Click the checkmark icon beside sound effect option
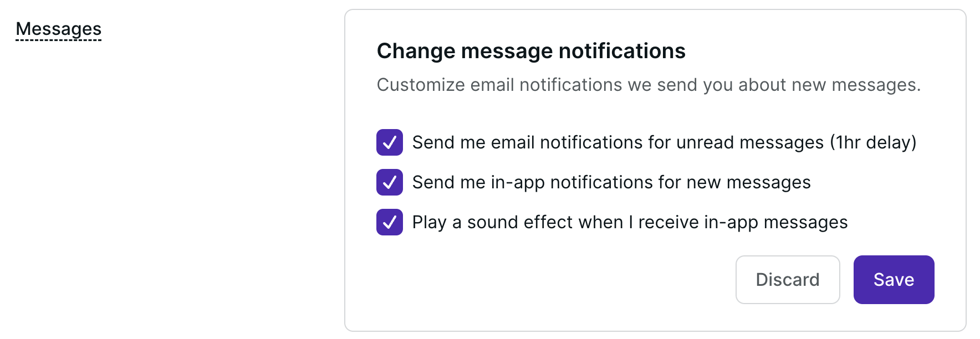Image resolution: width=980 pixels, height=339 pixels. pos(390,222)
